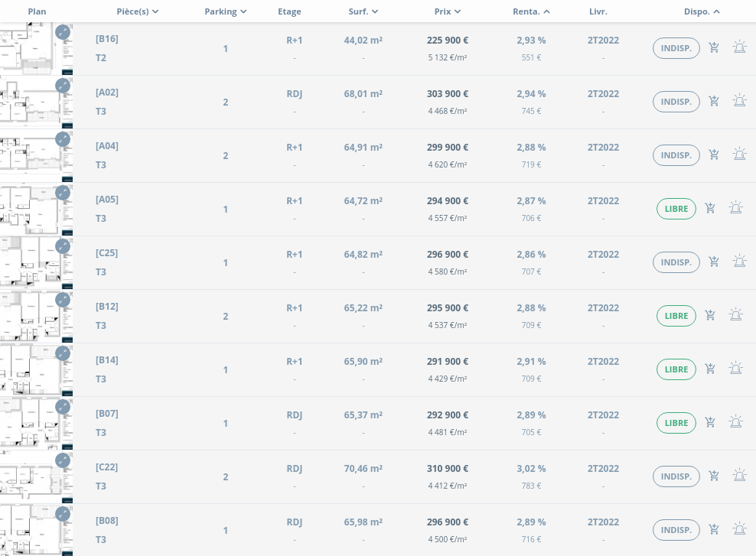Expand the floor plan of lot B14

[63, 353]
